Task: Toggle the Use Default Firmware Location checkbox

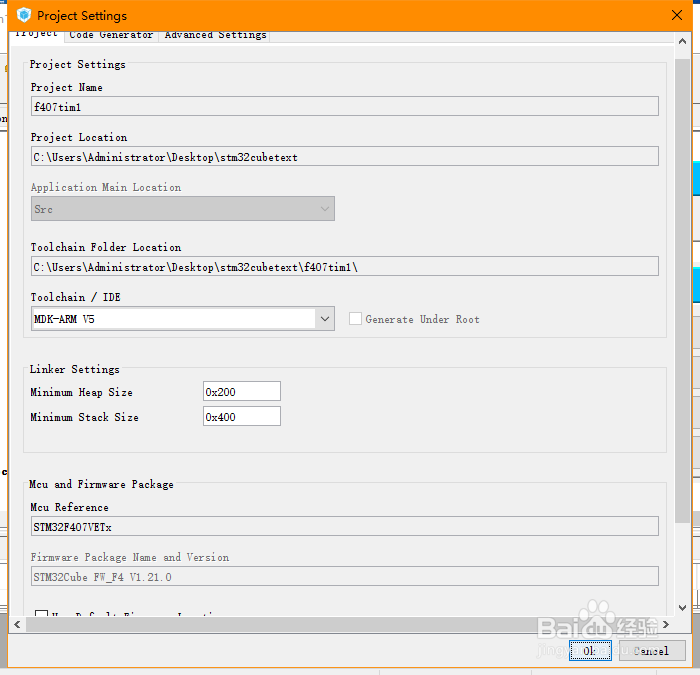Action: coord(42,613)
